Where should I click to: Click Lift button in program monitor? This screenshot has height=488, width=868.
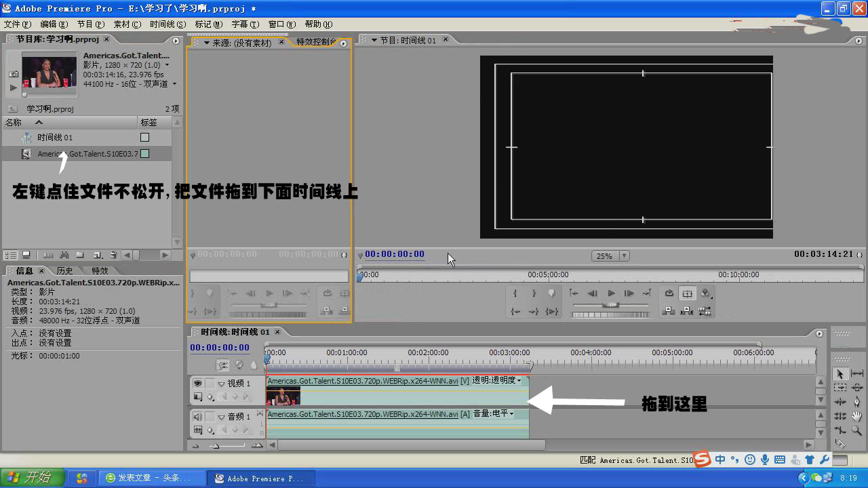tap(668, 311)
